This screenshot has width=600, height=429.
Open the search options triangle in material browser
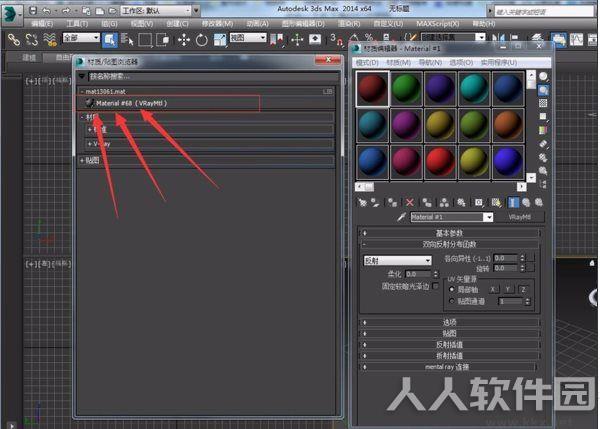click(x=82, y=76)
